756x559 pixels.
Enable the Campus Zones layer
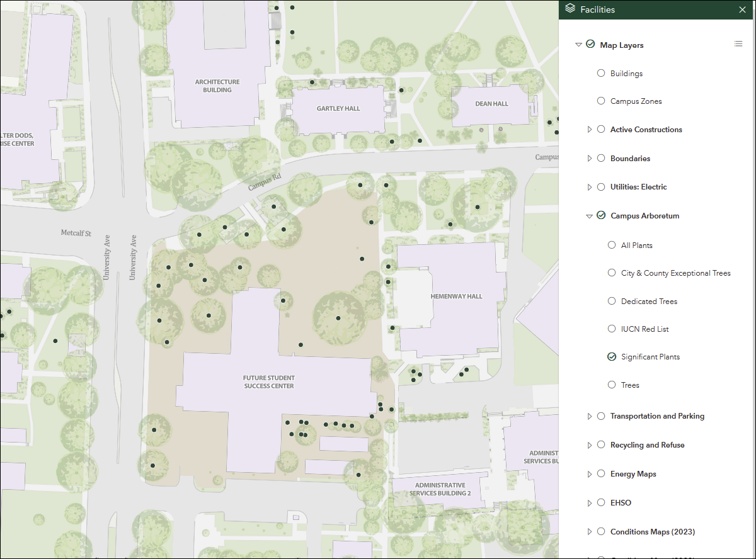(x=600, y=101)
